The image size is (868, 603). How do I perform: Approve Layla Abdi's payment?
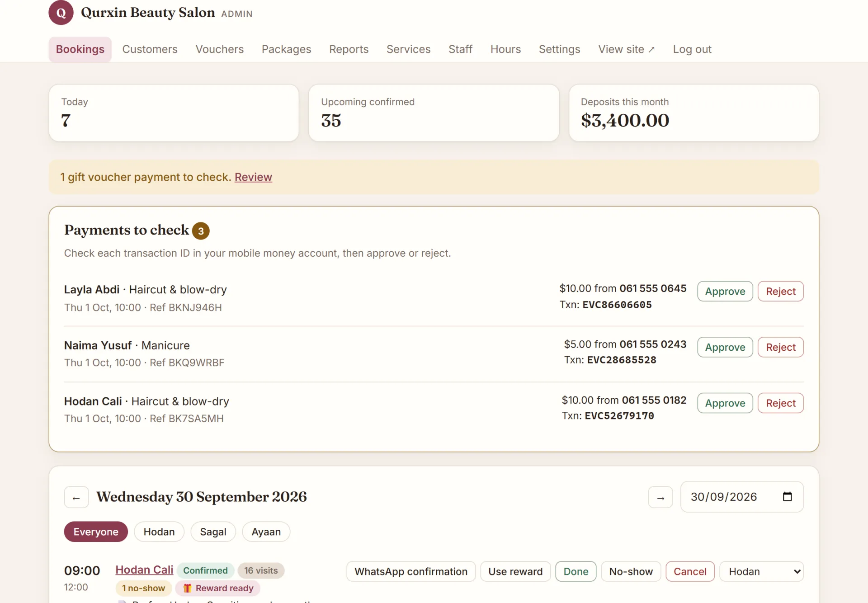pos(725,292)
